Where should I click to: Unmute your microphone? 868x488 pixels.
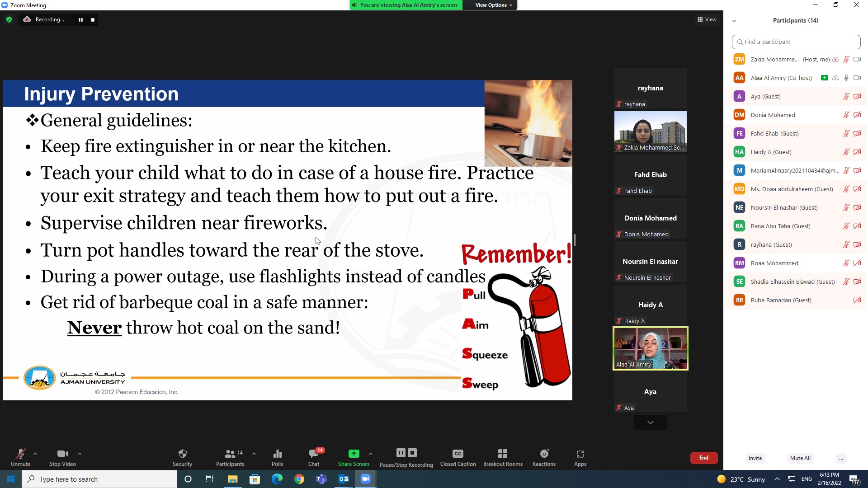coord(20,457)
